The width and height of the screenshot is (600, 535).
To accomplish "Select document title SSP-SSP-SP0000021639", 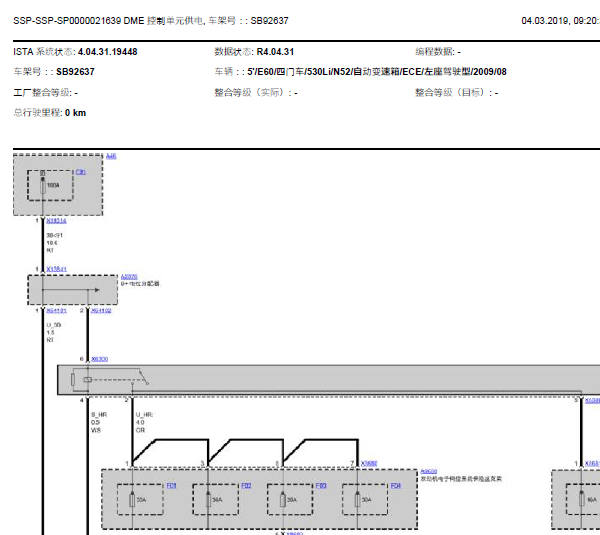I will point(67,21).
